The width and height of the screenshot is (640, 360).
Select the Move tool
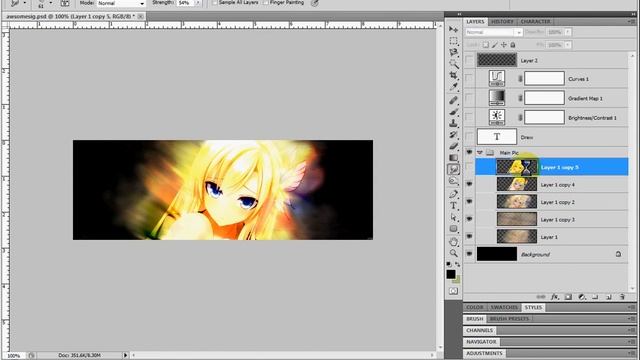453,29
